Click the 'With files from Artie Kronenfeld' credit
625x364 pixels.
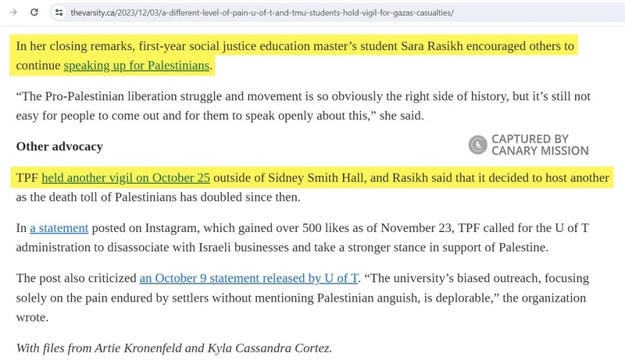pyautogui.click(x=174, y=348)
